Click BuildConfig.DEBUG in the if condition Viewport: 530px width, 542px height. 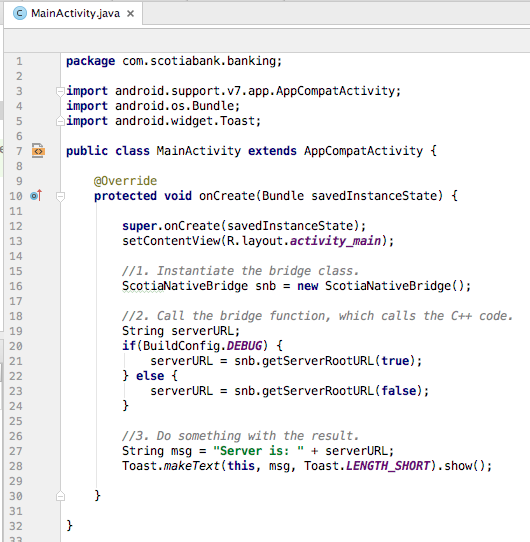(x=202, y=346)
